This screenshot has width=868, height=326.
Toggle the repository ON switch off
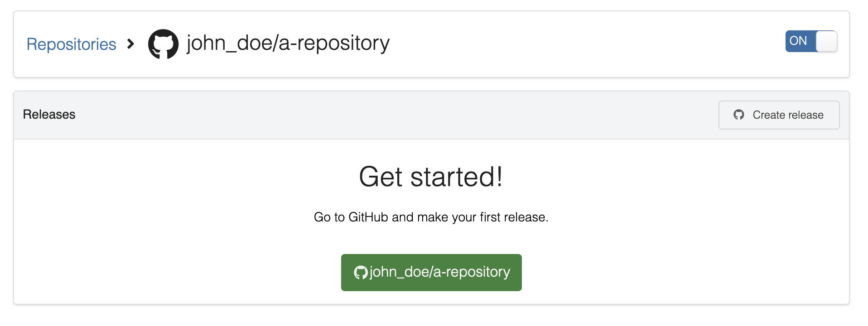pyautogui.click(x=811, y=41)
